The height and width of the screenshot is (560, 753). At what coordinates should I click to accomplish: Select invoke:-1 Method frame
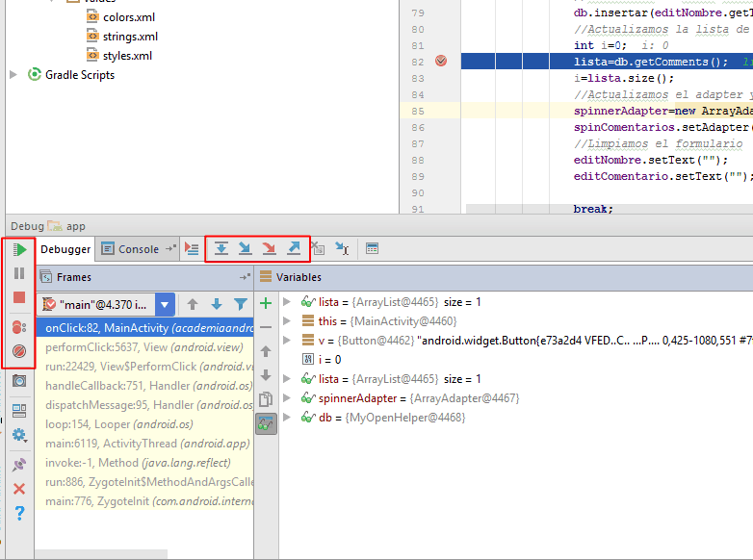[x=145, y=463]
